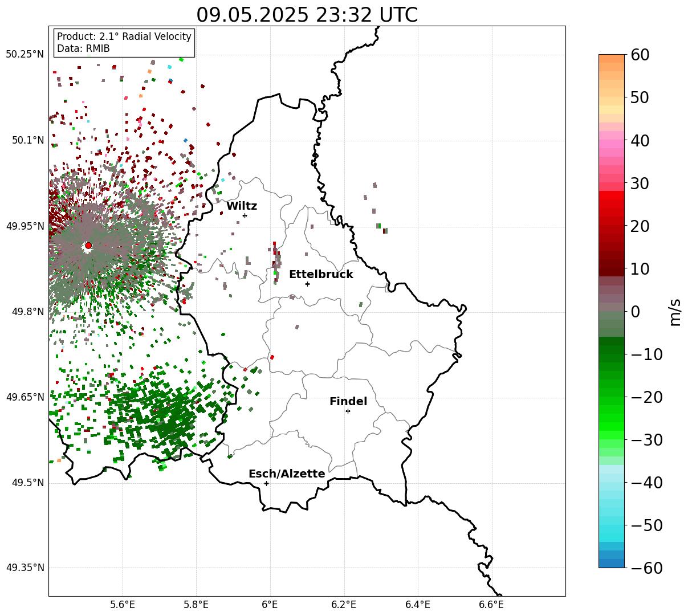
Task: Click the Findel city label
Action: [348, 402]
